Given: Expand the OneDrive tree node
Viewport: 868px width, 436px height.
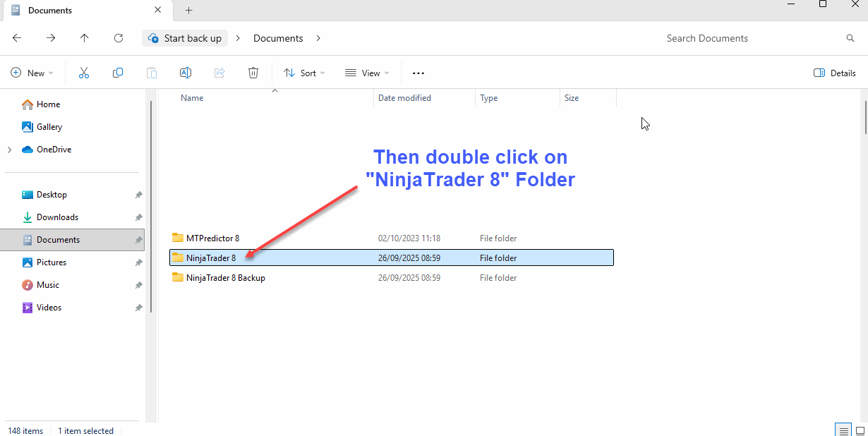Looking at the screenshot, I should coord(9,150).
